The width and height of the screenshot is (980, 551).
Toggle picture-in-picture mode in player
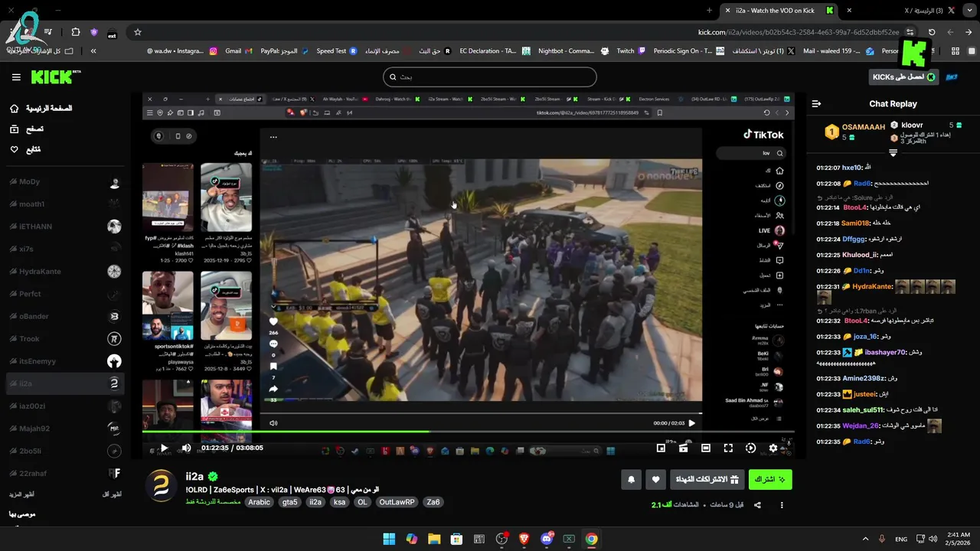click(661, 448)
